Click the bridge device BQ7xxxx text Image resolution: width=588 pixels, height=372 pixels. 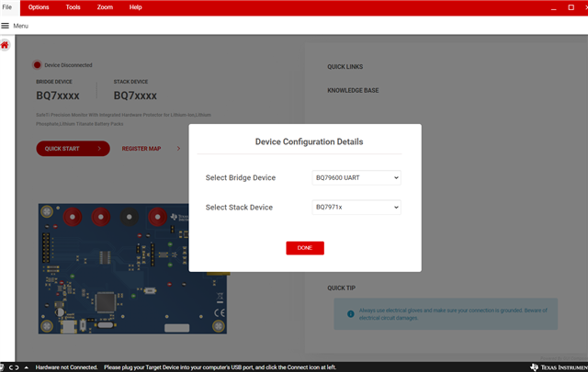tap(58, 96)
